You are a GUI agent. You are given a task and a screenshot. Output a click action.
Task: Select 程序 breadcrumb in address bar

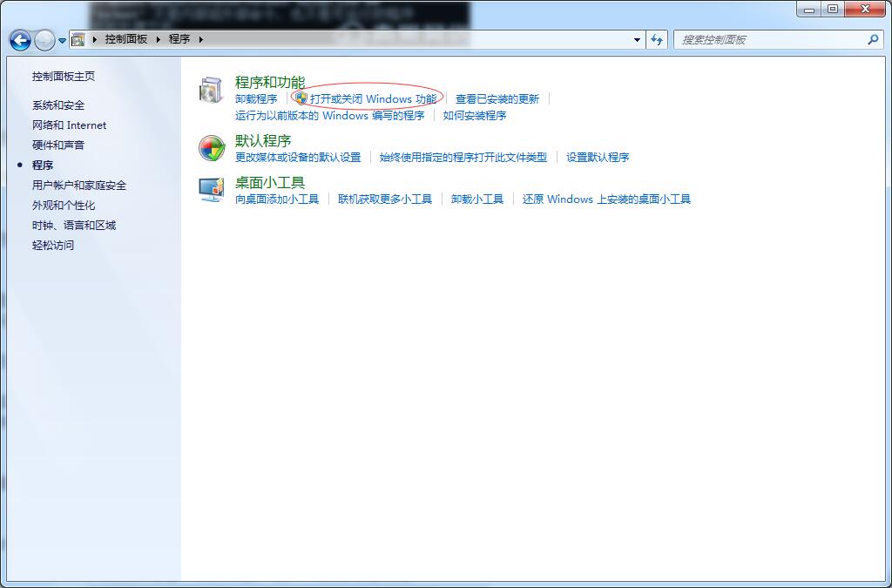pos(179,39)
